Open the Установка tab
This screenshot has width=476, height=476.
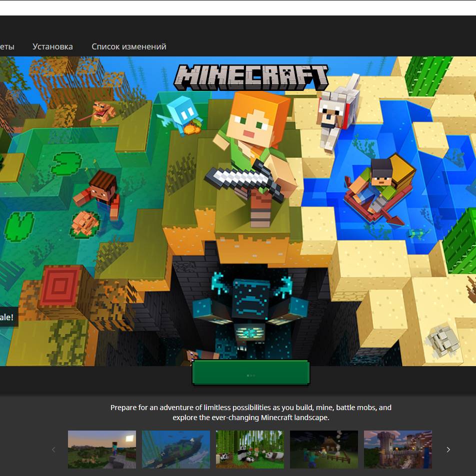tap(52, 46)
